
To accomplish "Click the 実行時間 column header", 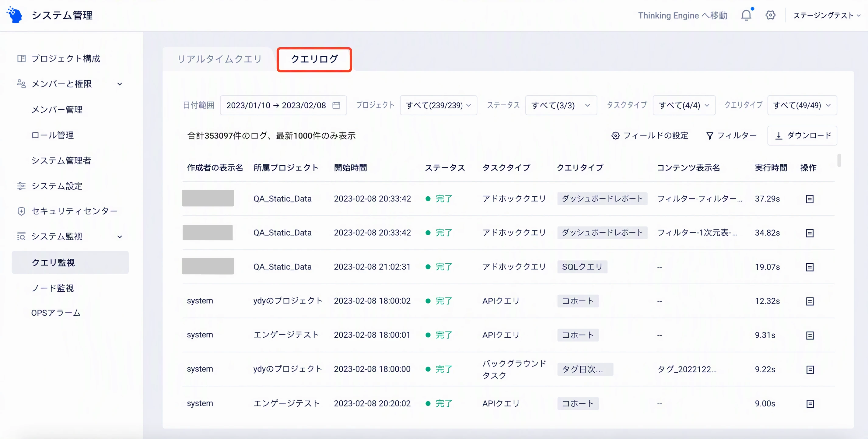I will coord(771,167).
